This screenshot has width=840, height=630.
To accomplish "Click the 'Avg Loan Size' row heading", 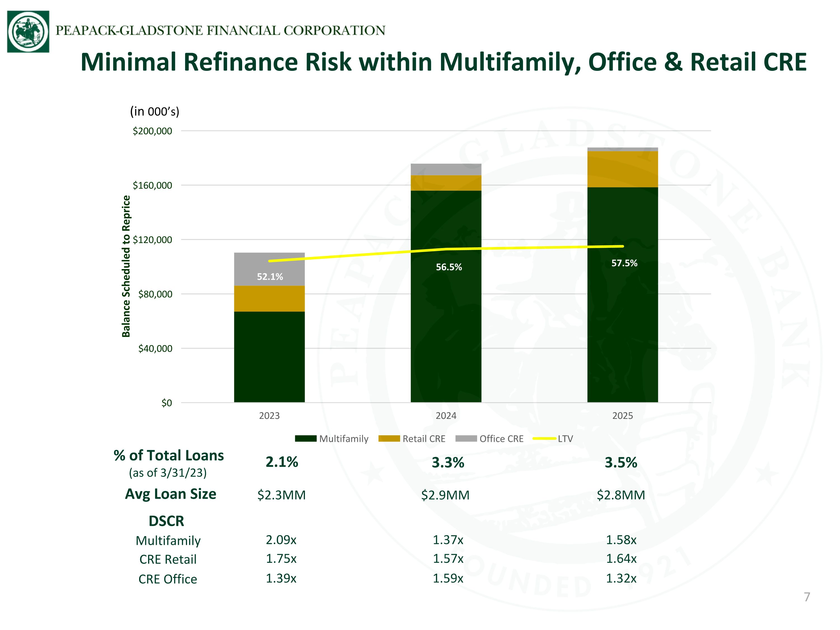I will point(171,494).
